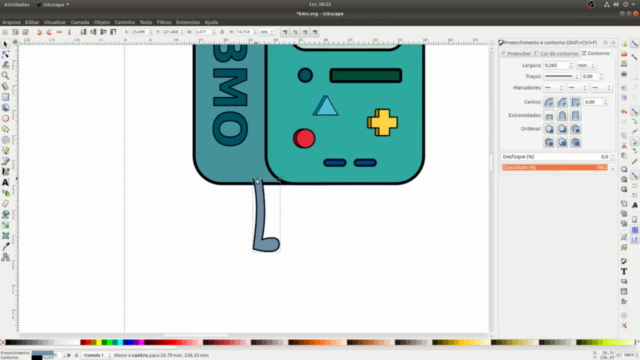This screenshot has width=640, height=360.
Task: Select round join in Cantos
Action: (549, 102)
